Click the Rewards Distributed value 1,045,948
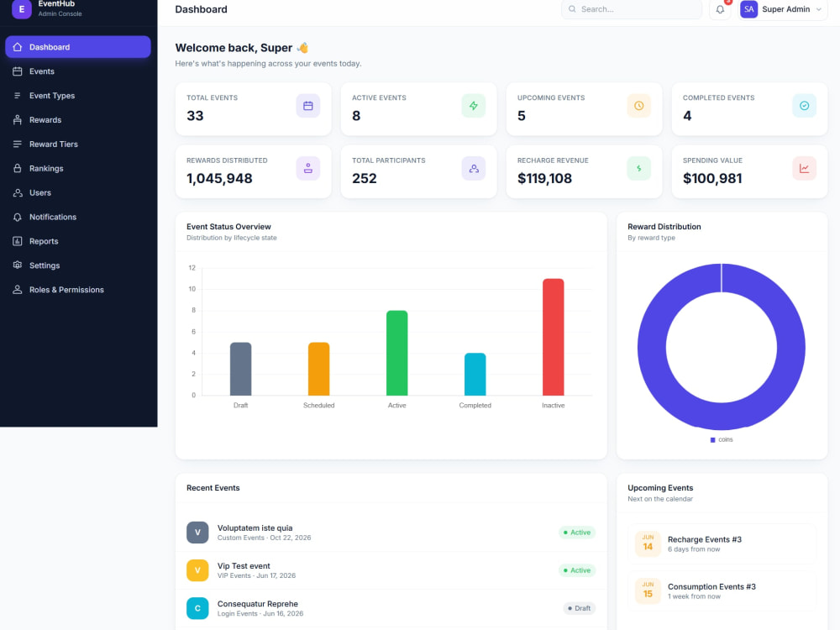Viewport: 840px width, 630px height. (219, 178)
